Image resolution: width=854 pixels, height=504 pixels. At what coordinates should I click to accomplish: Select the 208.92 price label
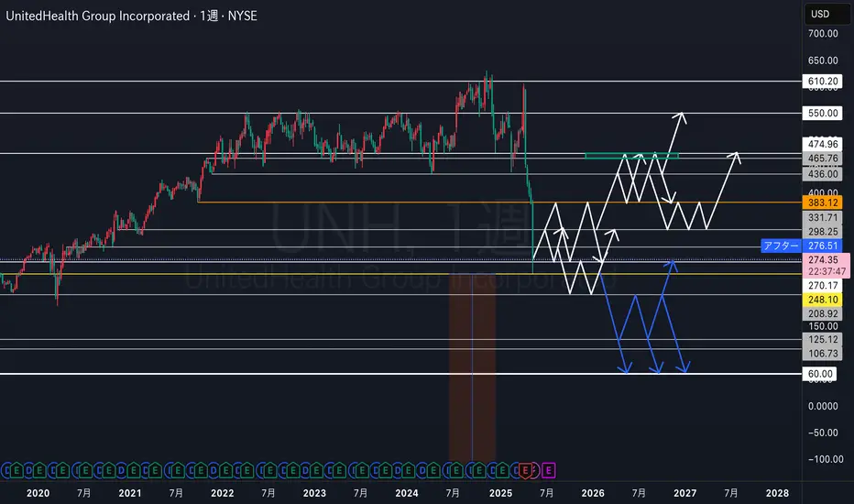click(823, 313)
